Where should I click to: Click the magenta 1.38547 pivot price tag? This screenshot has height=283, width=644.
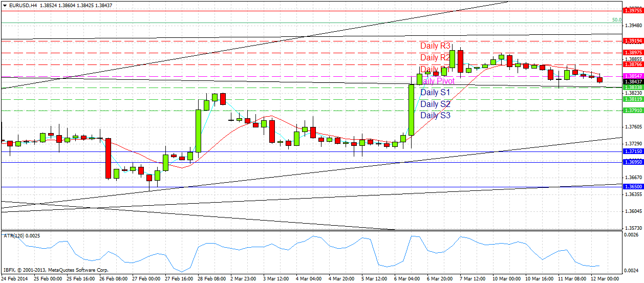point(633,76)
